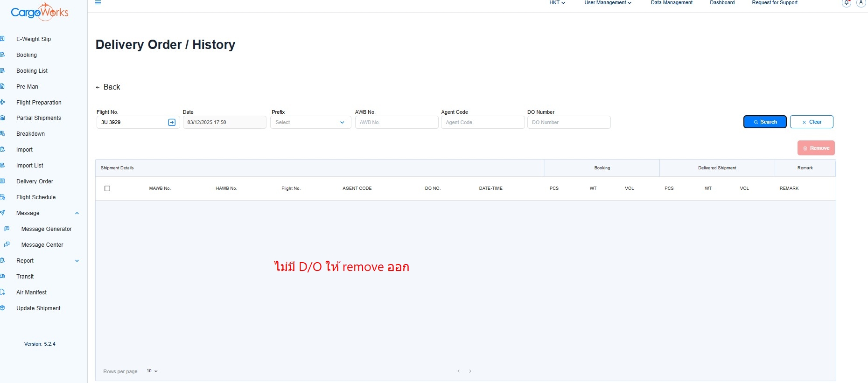The image size is (868, 383).
Task: Click the AWB No. input field
Action: [x=396, y=122]
